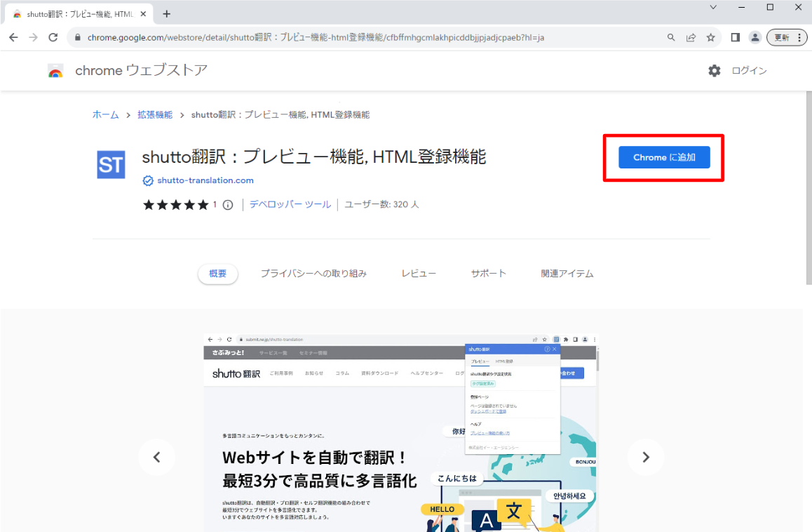Image resolution: width=812 pixels, height=532 pixels.
Task: Click the Chrome に追加 button
Action: 664,157
